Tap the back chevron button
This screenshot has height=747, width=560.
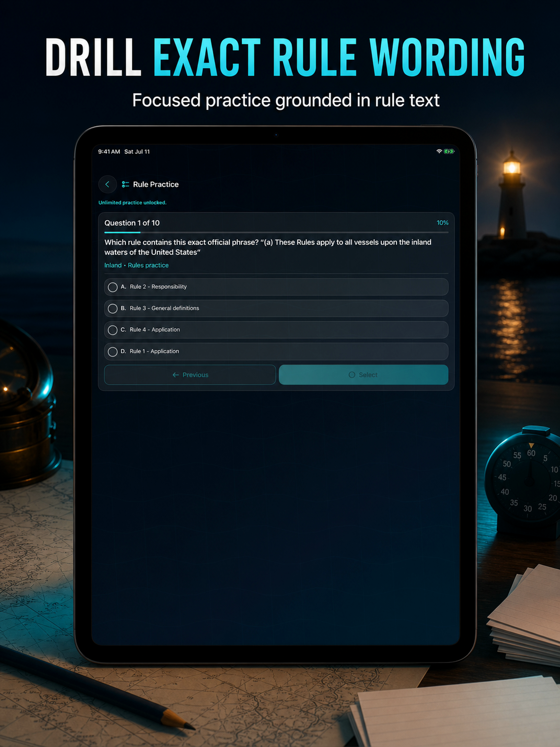107,184
